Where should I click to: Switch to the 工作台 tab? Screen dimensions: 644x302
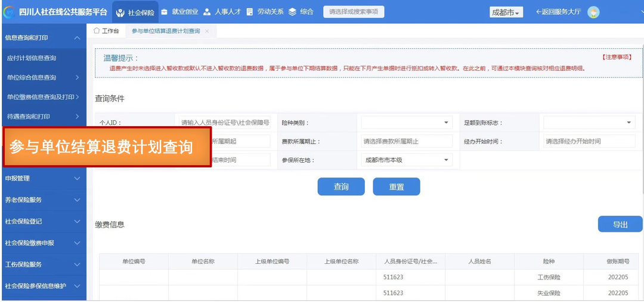tap(106, 31)
